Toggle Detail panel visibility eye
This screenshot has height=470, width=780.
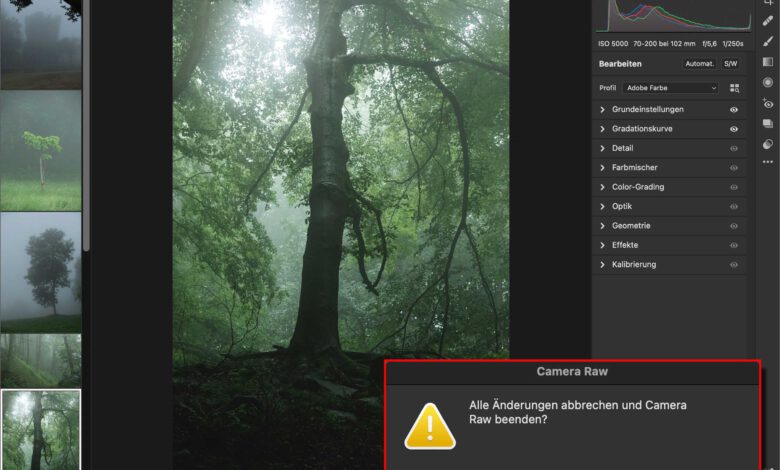click(734, 148)
